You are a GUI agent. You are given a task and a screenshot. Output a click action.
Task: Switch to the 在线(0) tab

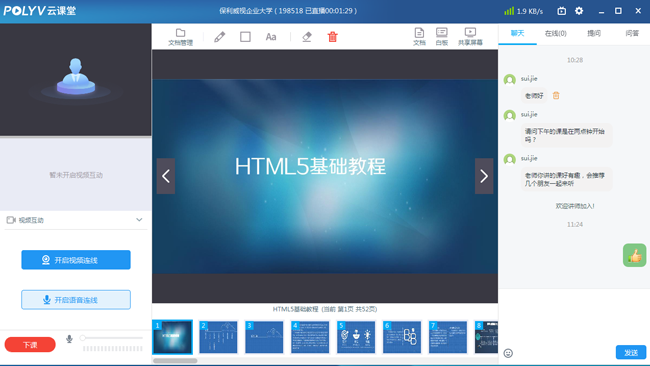pyautogui.click(x=555, y=34)
